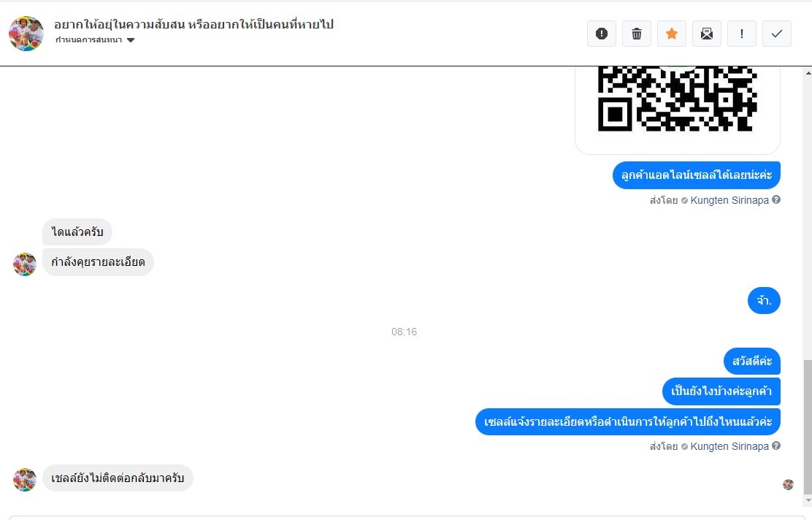Image resolution: width=812 pixels, height=520 pixels.
Task: Open the customer profile picture in the header
Action: (x=26, y=34)
